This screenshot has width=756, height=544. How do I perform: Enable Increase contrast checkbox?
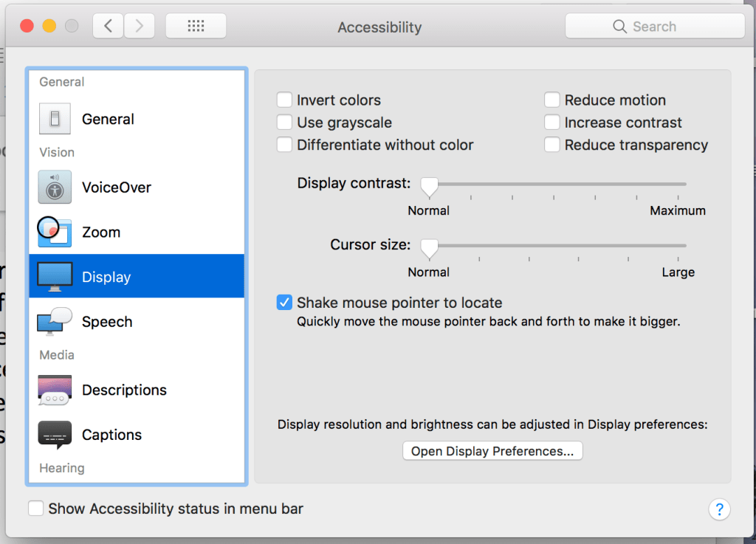click(x=551, y=123)
